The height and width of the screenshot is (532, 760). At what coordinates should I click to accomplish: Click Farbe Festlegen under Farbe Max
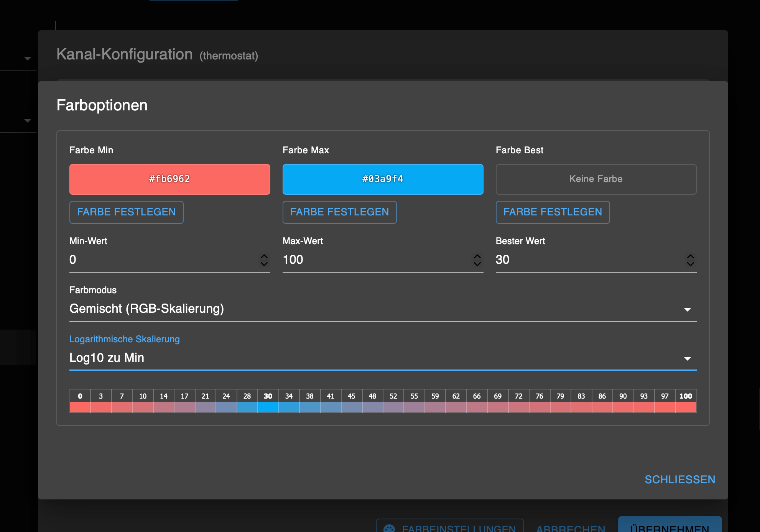tap(339, 212)
